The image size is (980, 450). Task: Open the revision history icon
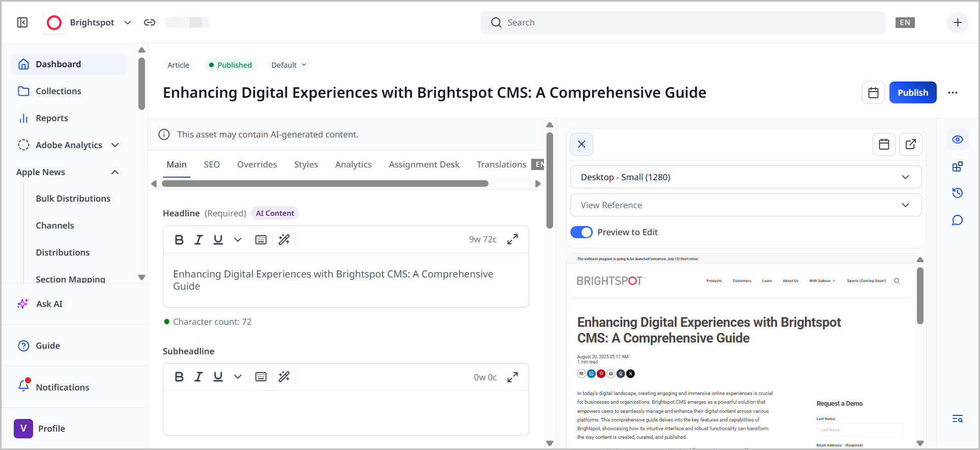(x=957, y=193)
